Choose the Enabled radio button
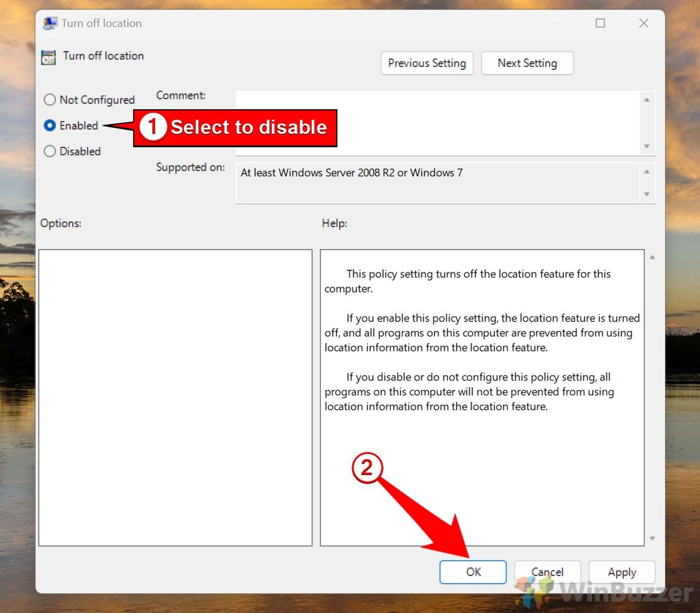The height and width of the screenshot is (613, 700). tap(50, 125)
